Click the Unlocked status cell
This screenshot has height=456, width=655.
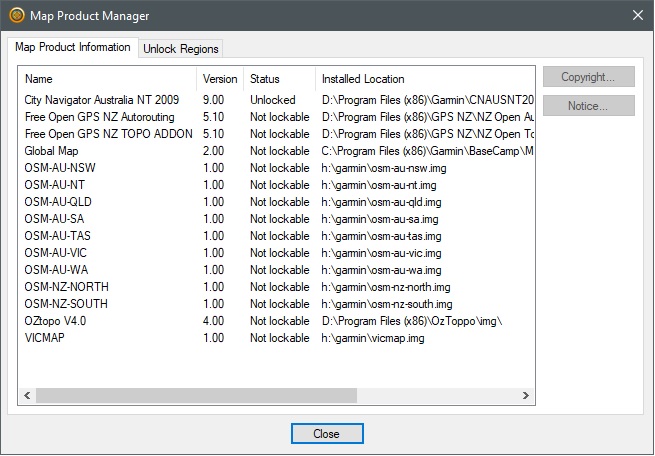point(273,100)
